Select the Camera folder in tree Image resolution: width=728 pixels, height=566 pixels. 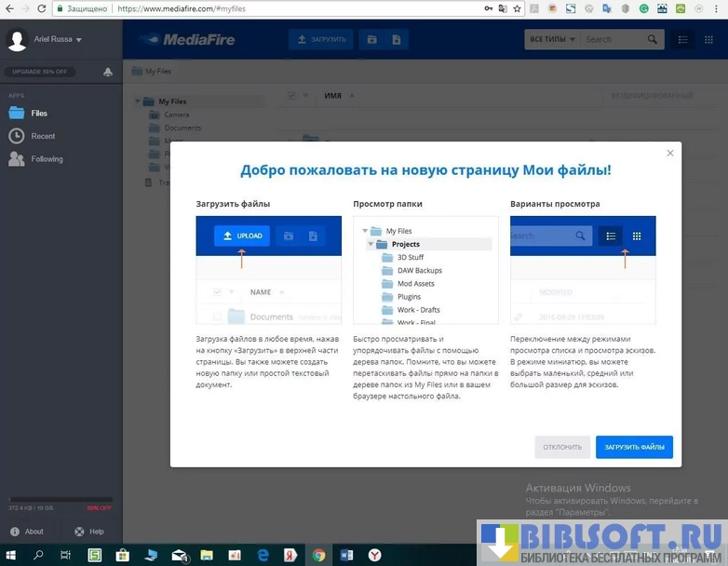coord(176,115)
